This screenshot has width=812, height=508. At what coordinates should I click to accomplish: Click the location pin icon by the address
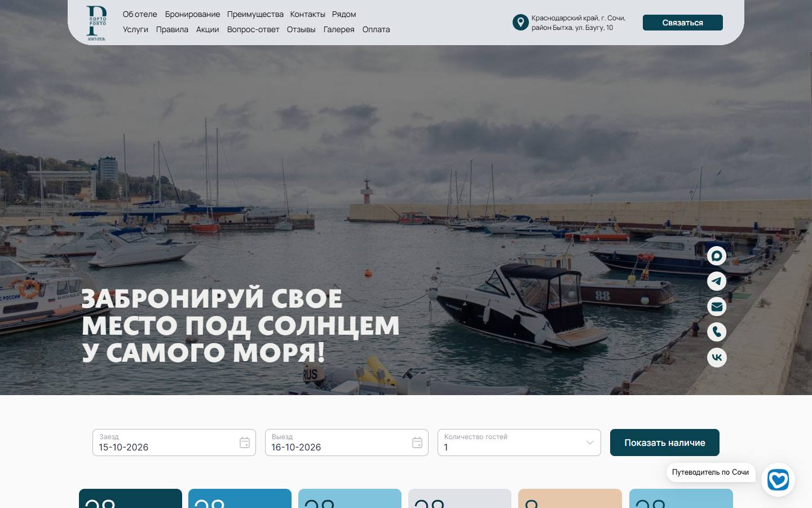pos(520,23)
